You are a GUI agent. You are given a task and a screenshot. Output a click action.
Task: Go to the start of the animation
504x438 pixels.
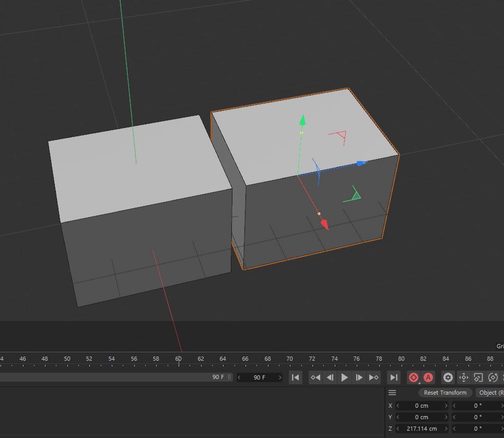point(295,377)
